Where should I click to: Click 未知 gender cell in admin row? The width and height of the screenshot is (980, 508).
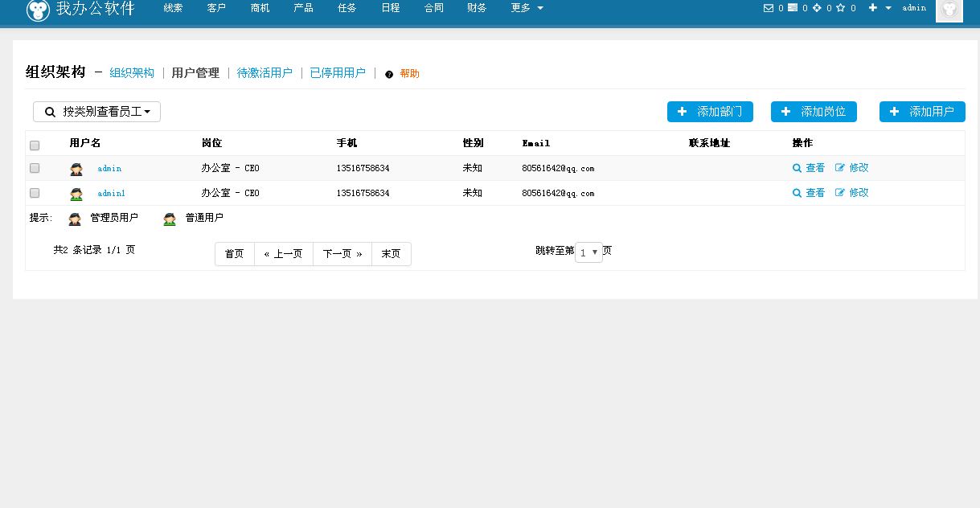coord(473,168)
